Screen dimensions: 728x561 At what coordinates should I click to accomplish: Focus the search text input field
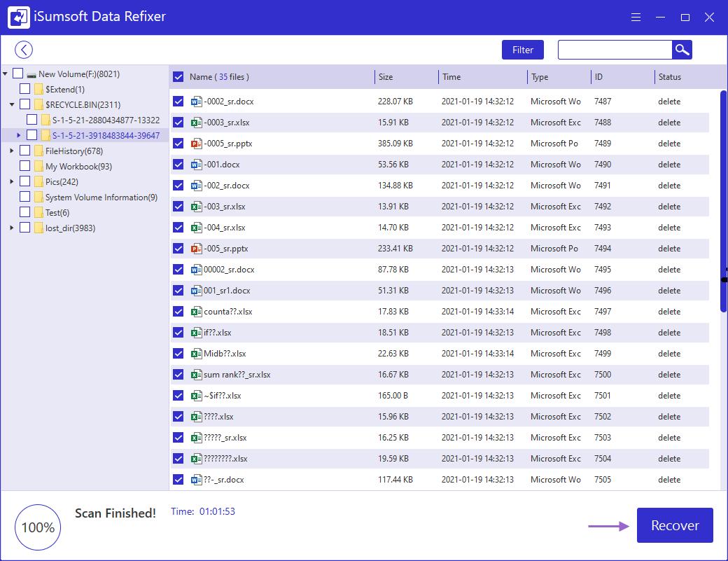click(615, 50)
